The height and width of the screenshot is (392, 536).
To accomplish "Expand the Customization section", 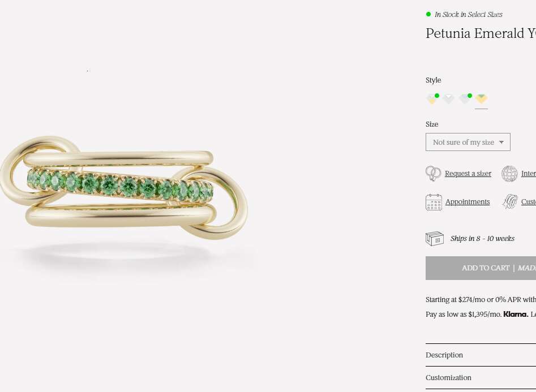I will (x=448, y=378).
